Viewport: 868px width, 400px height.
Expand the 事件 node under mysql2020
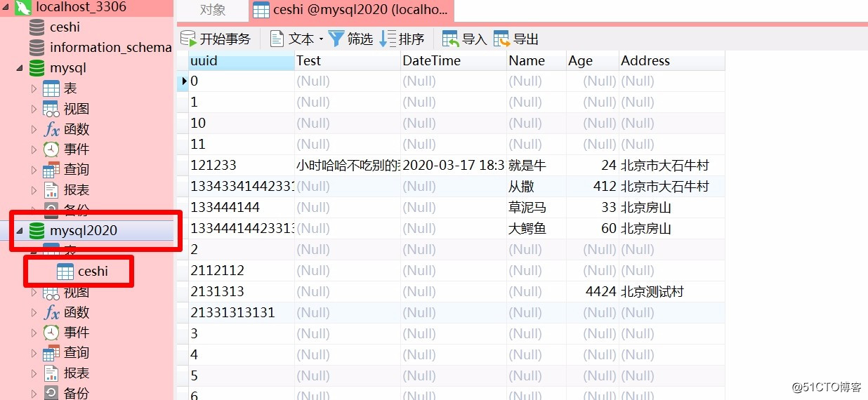34,333
